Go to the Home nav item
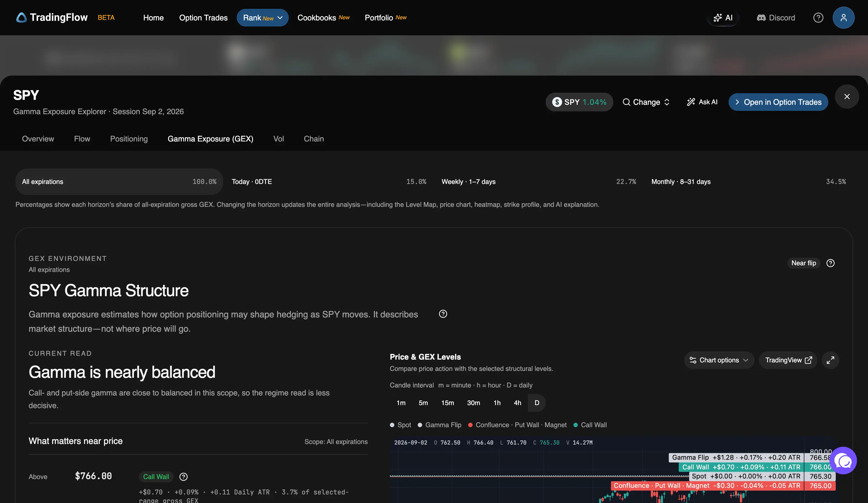The height and width of the screenshot is (503, 868). tap(153, 18)
